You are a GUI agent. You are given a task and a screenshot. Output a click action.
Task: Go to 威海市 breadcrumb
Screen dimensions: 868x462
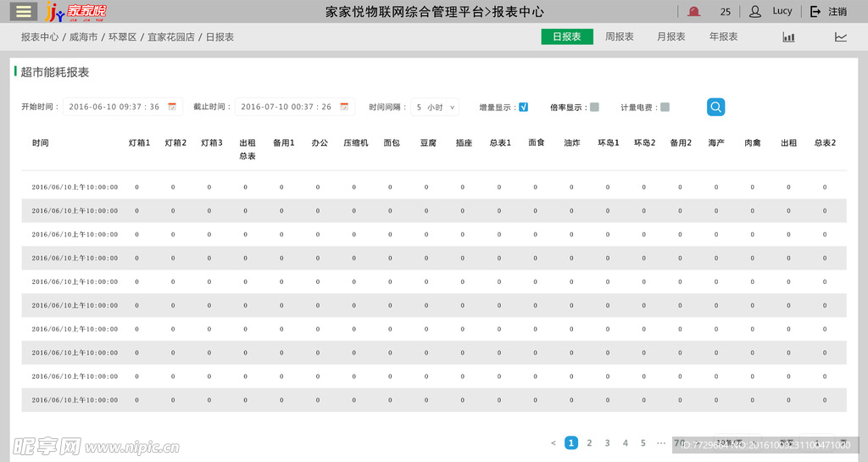pos(83,37)
